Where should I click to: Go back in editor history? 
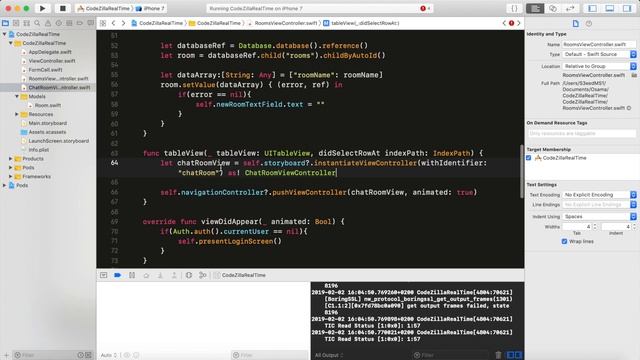point(113,23)
